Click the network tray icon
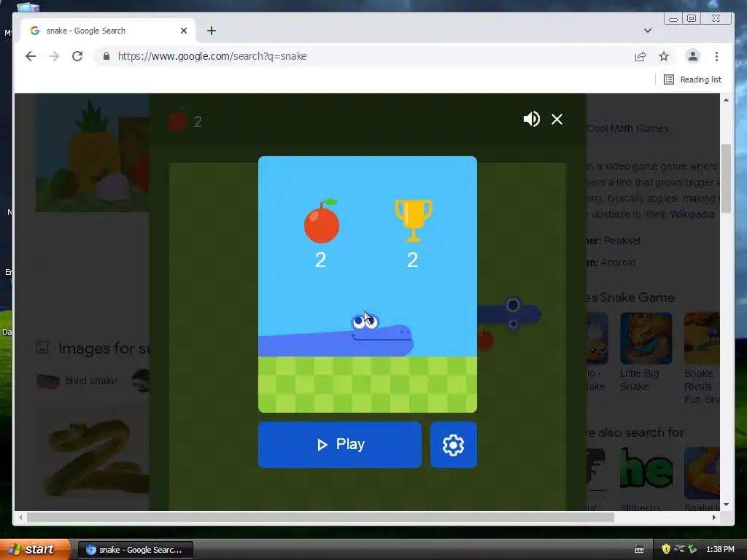Viewport: 747px width, 560px height. (679, 549)
